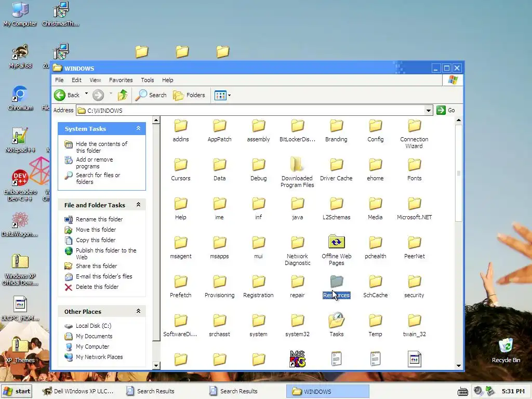Click the Go button

(446, 110)
